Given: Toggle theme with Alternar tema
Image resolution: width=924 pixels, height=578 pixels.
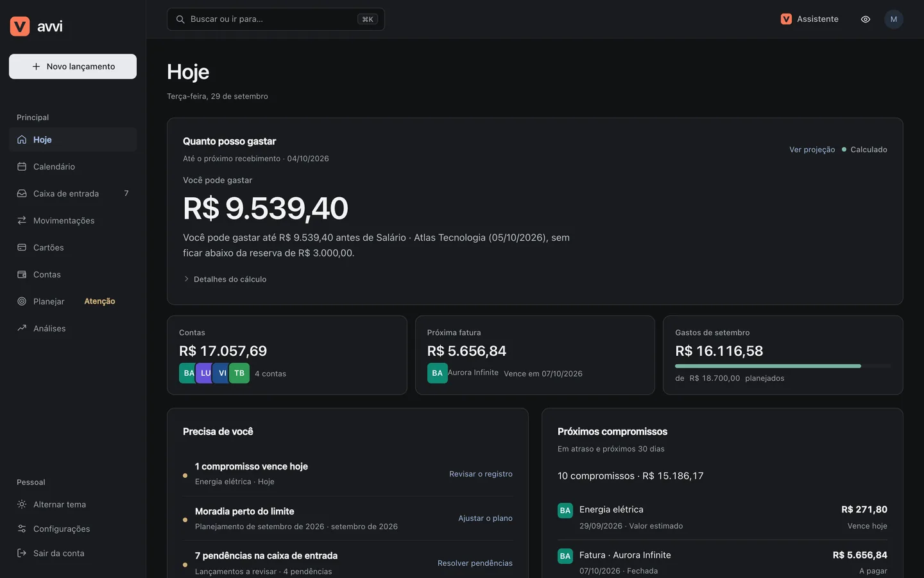Looking at the screenshot, I should tap(73, 504).
